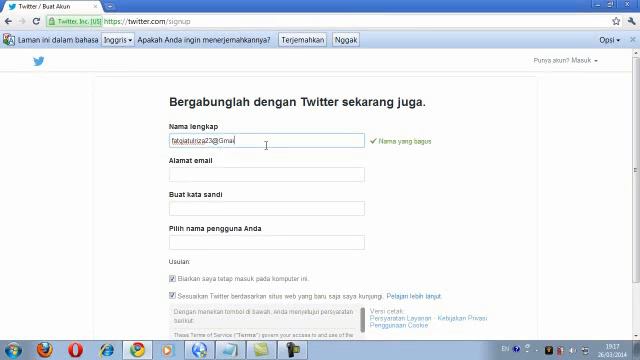Open the globe network taskbar icon

[x=199, y=350]
